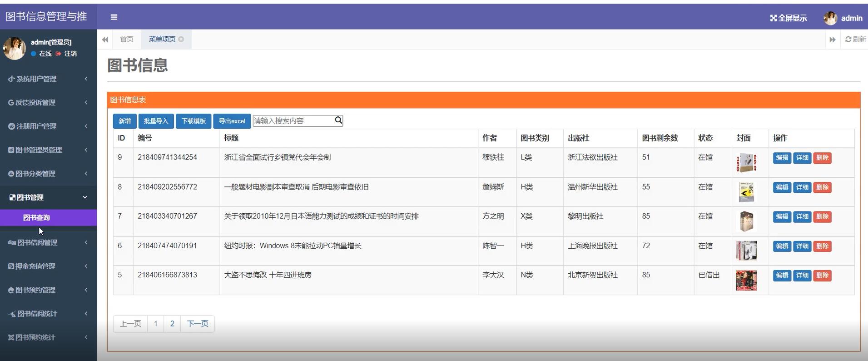Click the 新增 button

pos(124,121)
